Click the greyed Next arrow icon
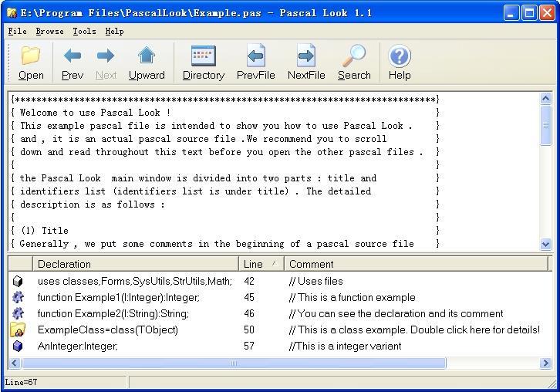Screen dimensions: 560x392 106,56
